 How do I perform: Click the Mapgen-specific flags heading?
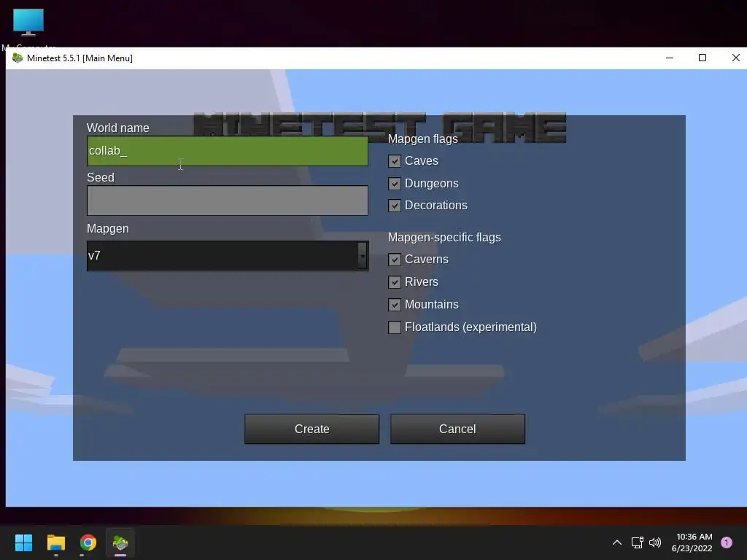point(444,237)
